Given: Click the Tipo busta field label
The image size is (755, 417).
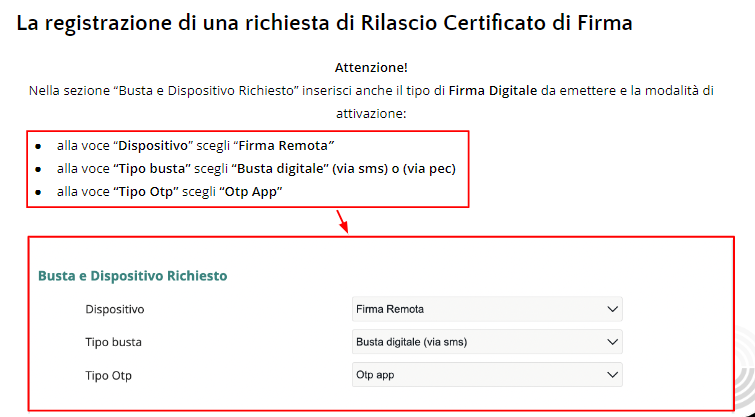Looking at the screenshot, I should 113,342.
